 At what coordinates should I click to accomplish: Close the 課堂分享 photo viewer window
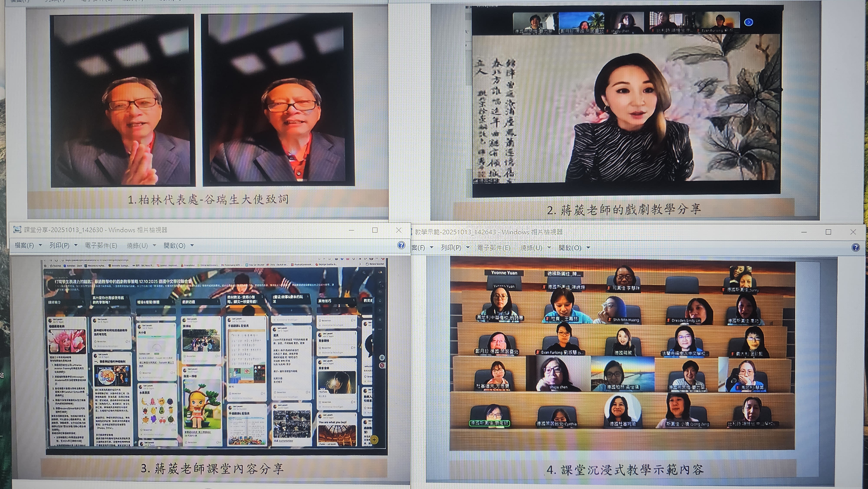click(x=399, y=230)
